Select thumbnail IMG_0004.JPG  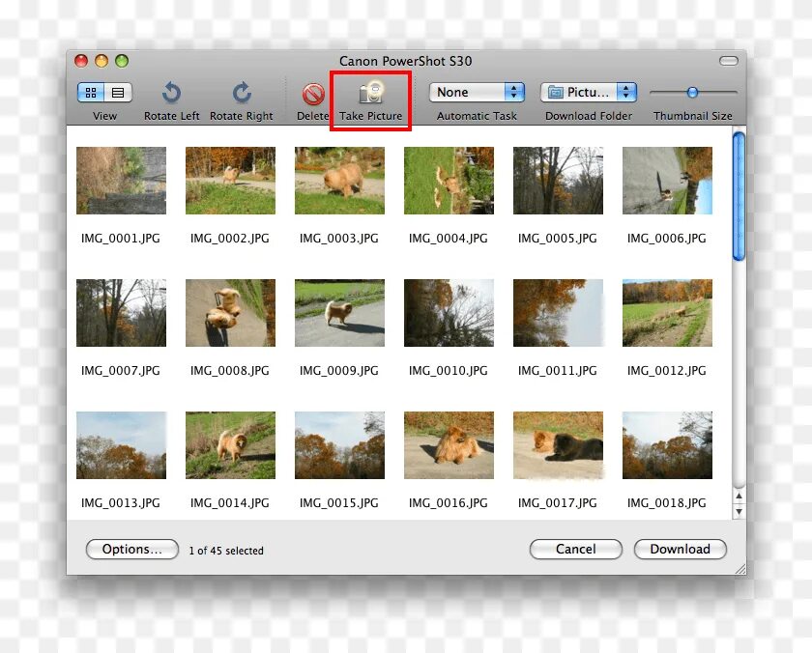(449, 181)
